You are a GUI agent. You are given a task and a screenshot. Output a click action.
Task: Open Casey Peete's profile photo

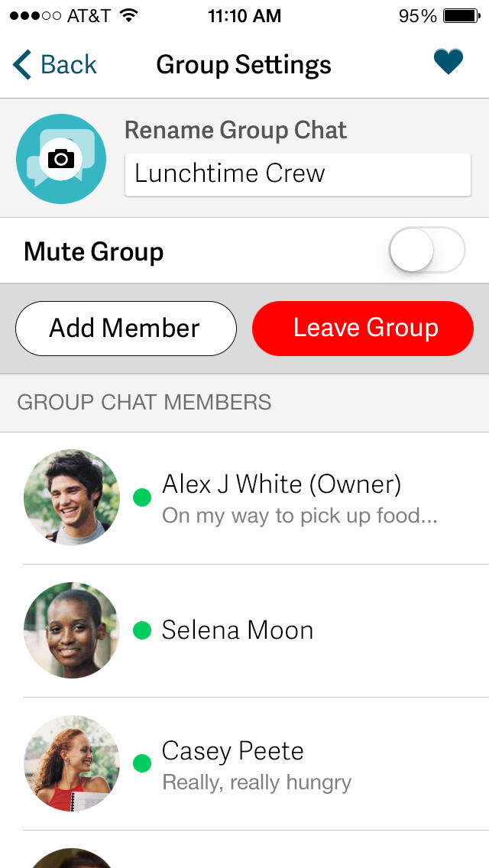[x=72, y=763]
